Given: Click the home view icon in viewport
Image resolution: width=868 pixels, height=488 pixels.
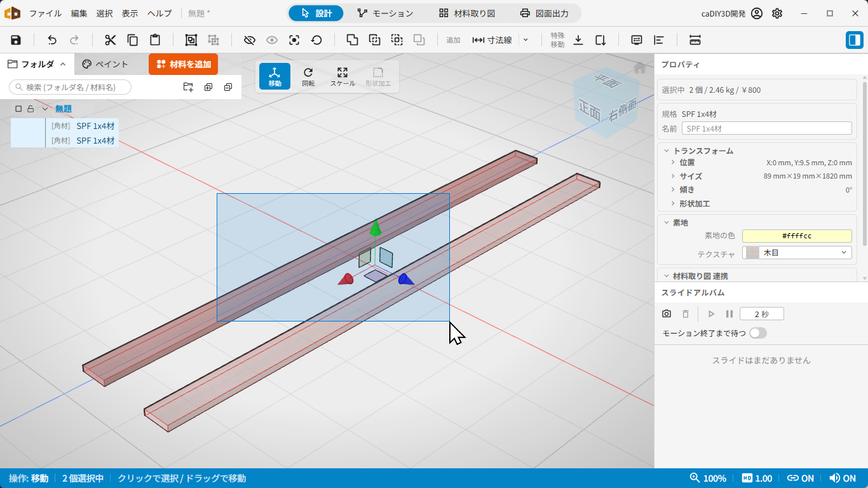Looking at the screenshot, I should click(640, 67).
